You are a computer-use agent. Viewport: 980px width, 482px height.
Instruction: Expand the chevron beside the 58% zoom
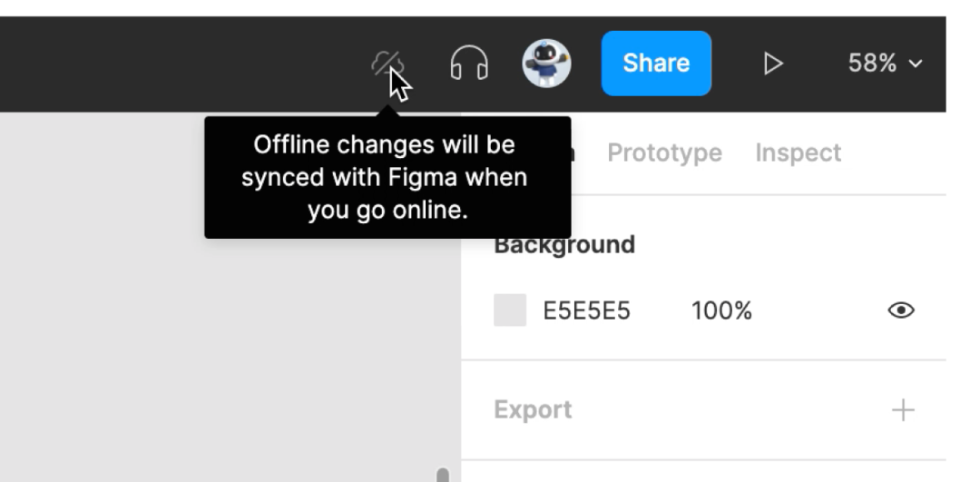(x=915, y=64)
